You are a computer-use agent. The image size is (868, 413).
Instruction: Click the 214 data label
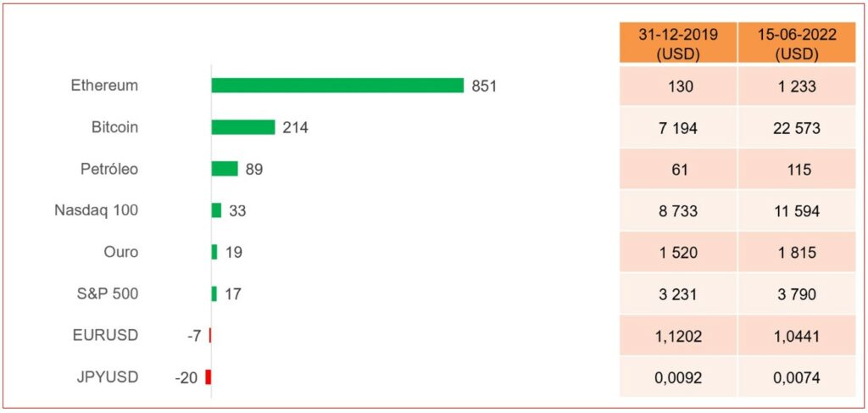tap(295, 128)
